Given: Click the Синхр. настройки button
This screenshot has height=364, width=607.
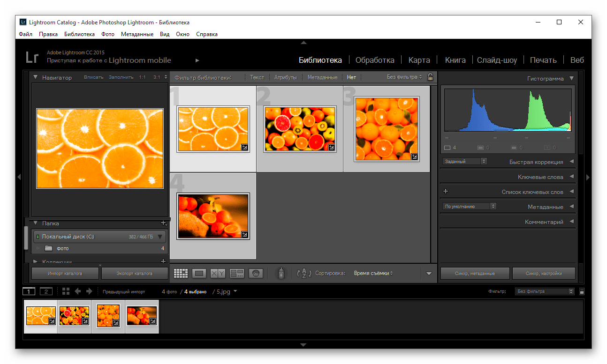Looking at the screenshot, I should pos(544,273).
